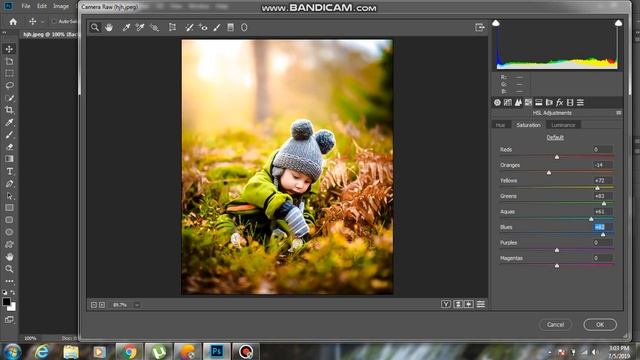Zoom out with the minus button
640x360 pixels.
(93, 305)
